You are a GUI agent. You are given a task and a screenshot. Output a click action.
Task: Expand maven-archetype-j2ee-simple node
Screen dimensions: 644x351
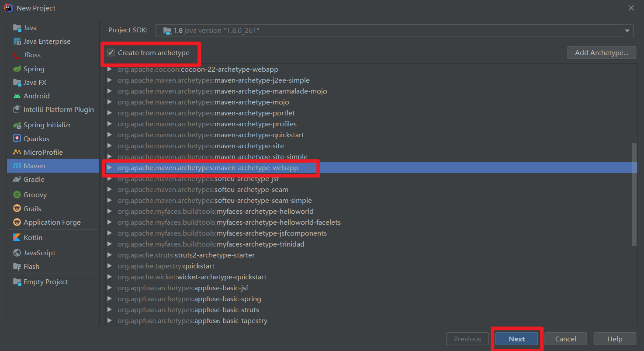(109, 80)
